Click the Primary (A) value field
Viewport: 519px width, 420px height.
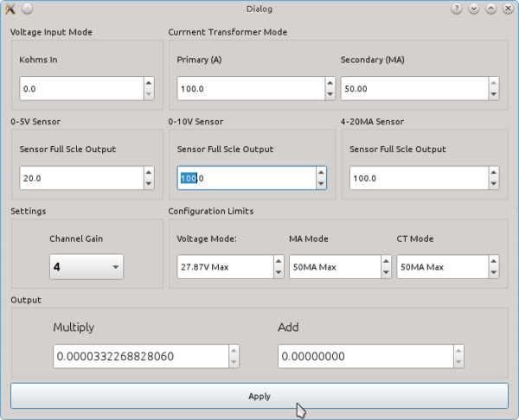pos(250,89)
